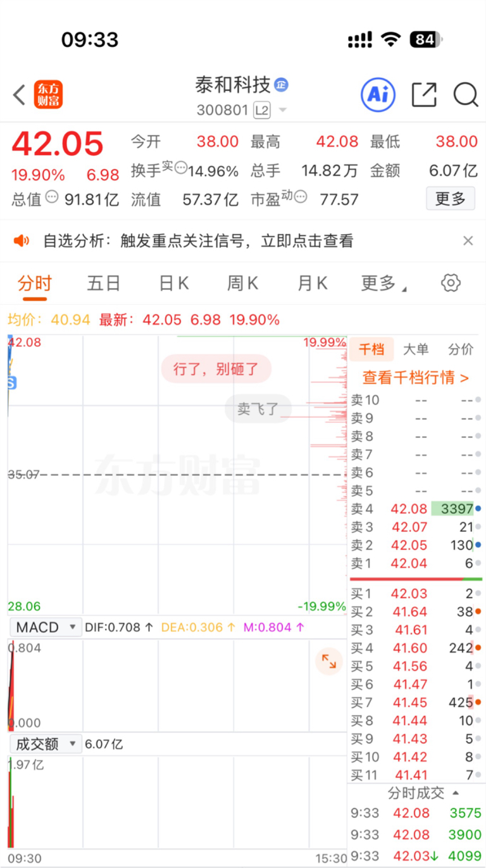Tap the 泰和科技 stock title
Viewport: 486px width, 868px height.
click(233, 85)
